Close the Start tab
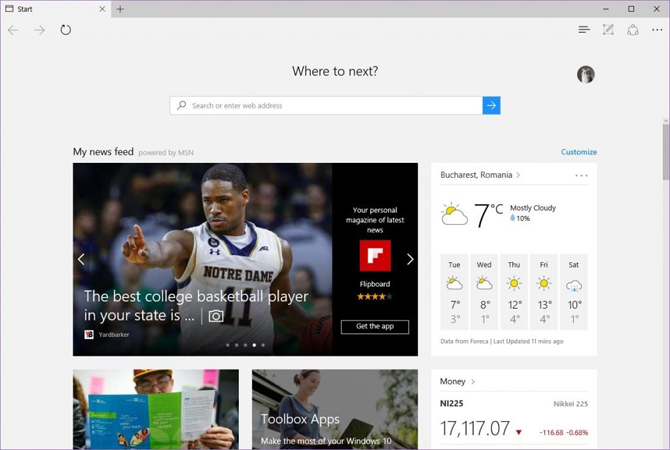This screenshot has height=450, width=670. tap(102, 9)
